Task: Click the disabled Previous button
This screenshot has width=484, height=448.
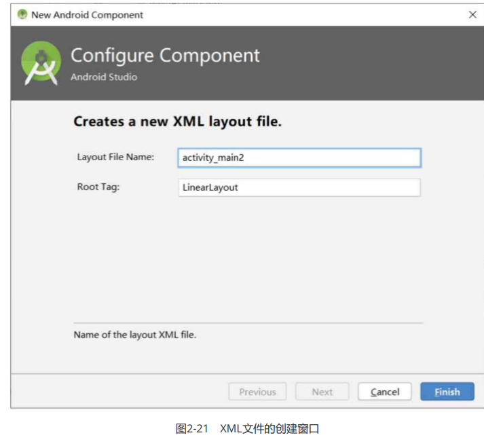Action: point(257,392)
